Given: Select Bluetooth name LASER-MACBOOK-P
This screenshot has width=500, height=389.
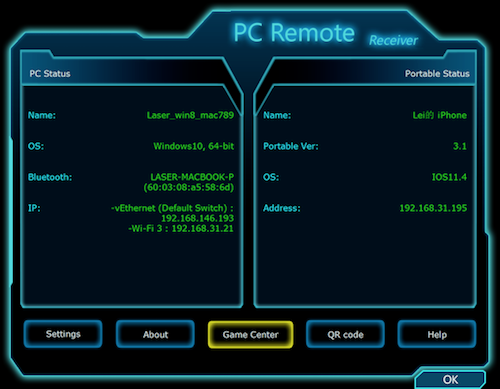Looking at the screenshot, I should tap(192, 177).
